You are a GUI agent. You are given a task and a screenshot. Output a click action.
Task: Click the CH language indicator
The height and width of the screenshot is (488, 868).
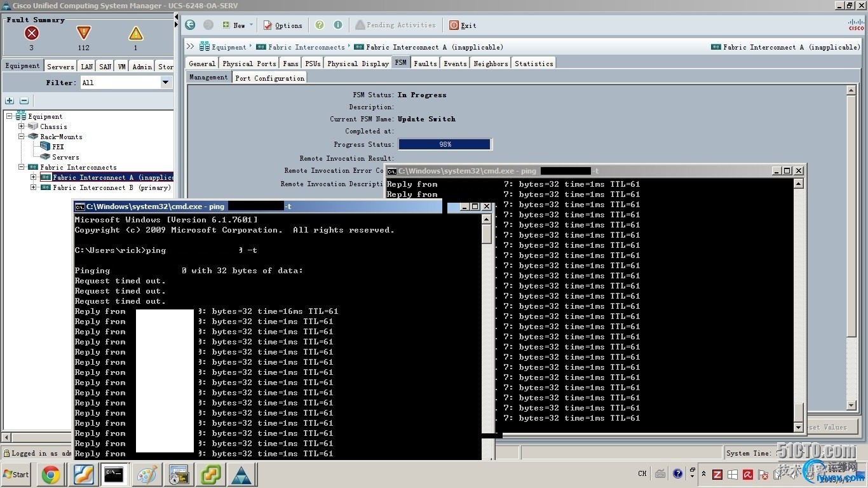tap(642, 473)
